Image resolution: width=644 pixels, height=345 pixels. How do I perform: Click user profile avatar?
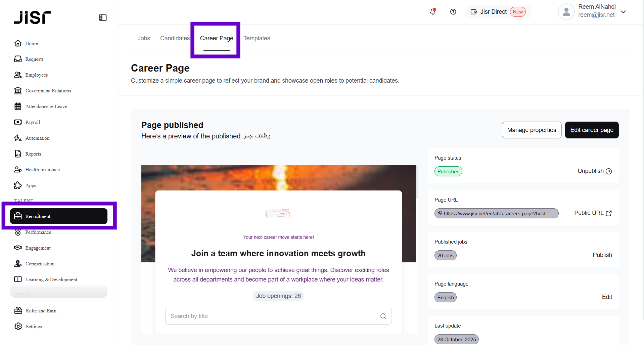pos(566,12)
